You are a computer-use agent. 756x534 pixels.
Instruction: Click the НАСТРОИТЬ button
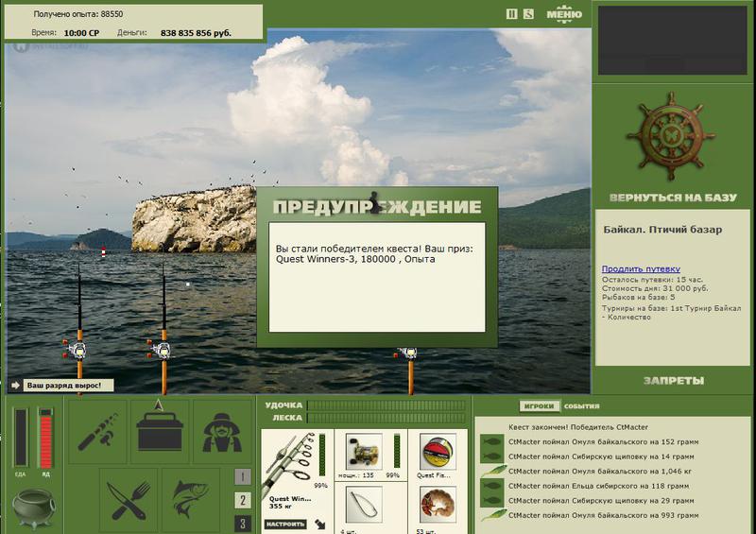(x=285, y=524)
